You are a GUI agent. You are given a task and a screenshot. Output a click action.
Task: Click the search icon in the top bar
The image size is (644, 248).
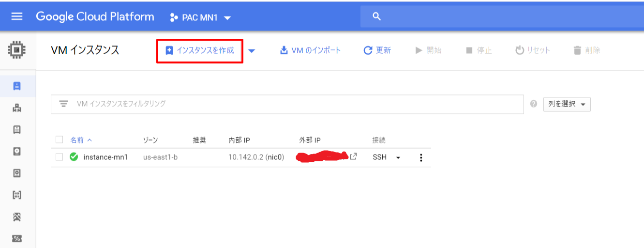[x=377, y=16]
